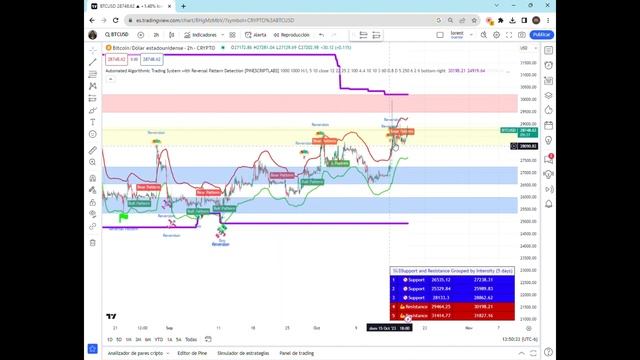
Task: Select the trend line drawing tool
Action: tap(93, 62)
